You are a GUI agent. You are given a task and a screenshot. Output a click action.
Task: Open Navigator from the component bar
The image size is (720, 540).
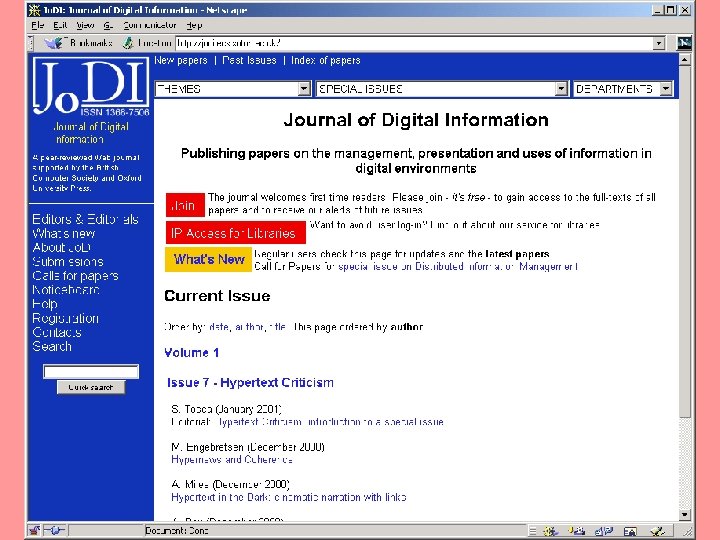[550, 531]
